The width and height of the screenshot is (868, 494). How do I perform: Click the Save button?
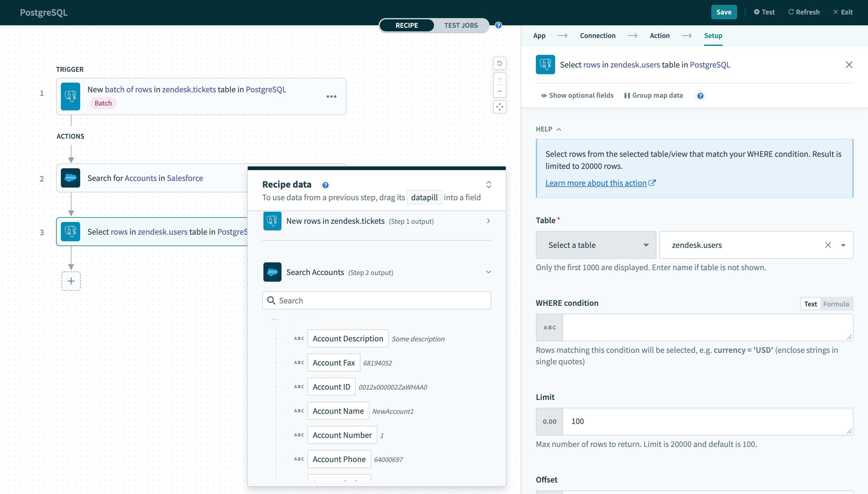[724, 12]
